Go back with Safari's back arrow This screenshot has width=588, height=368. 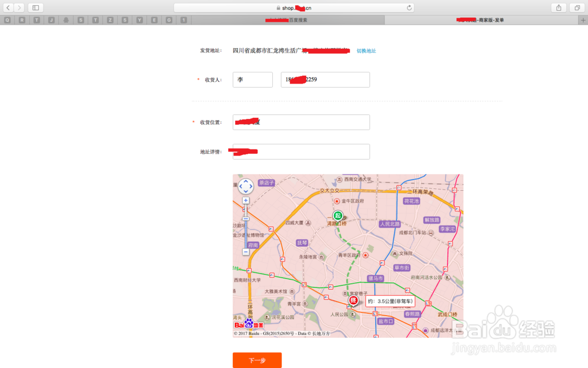(8, 8)
